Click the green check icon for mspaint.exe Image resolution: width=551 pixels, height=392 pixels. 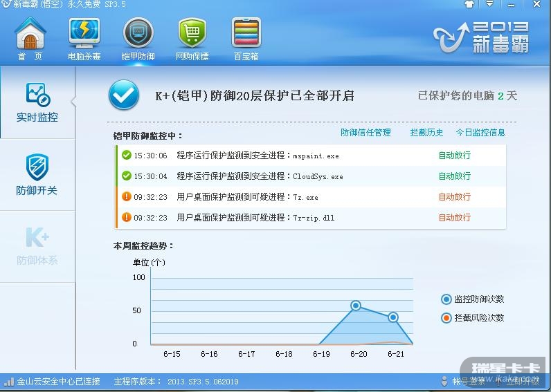click(127, 155)
